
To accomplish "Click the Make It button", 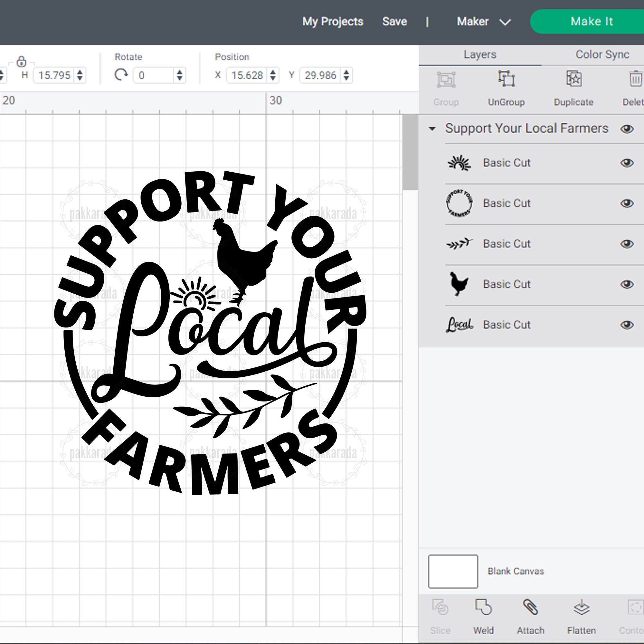I will tap(592, 21).
